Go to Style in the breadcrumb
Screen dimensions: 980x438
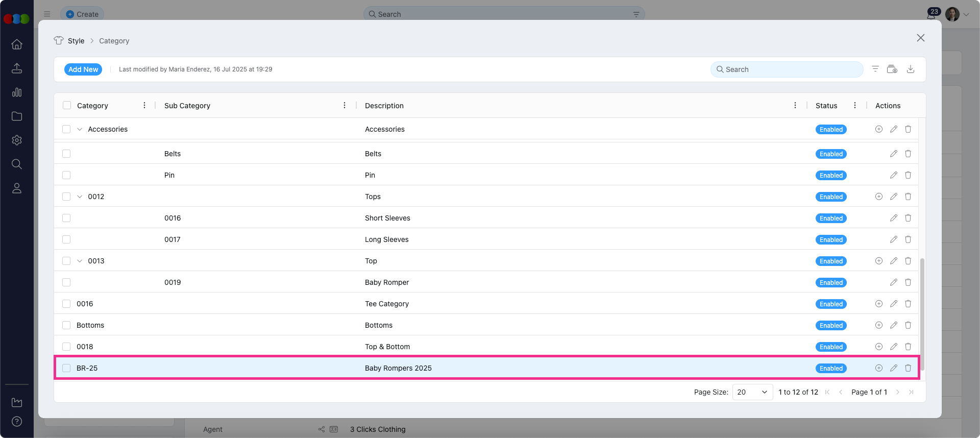point(76,41)
